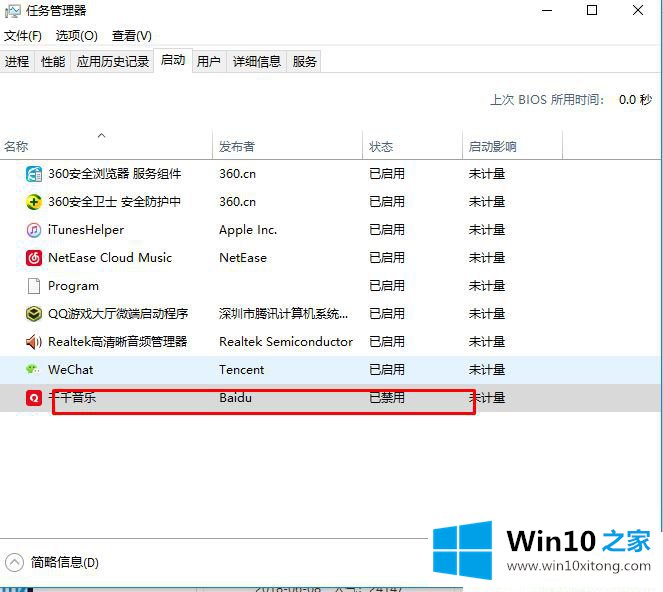The image size is (663, 592).
Task: Select the QQ游戏大厅微端启动程序 entry name
Action: pyautogui.click(x=118, y=314)
